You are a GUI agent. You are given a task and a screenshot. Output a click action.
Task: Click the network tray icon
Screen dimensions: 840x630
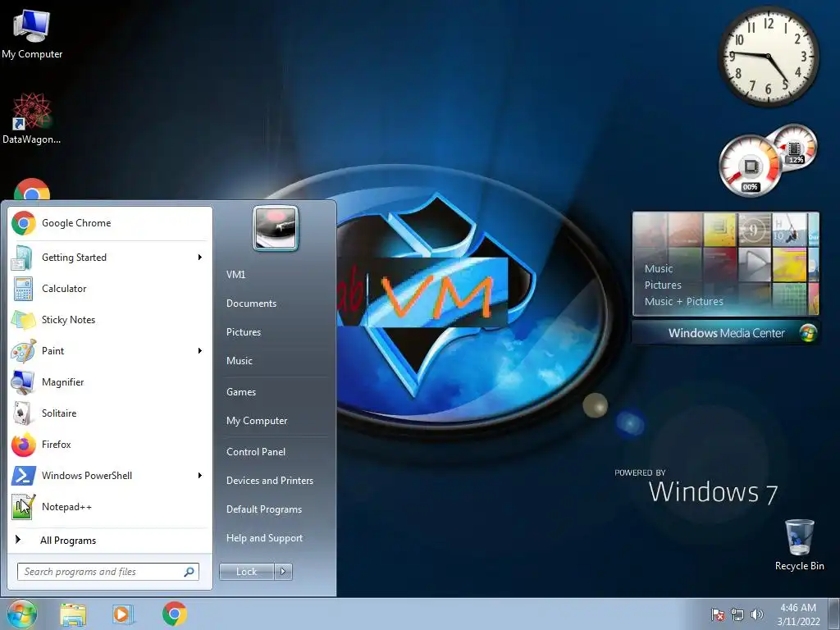click(x=737, y=614)
